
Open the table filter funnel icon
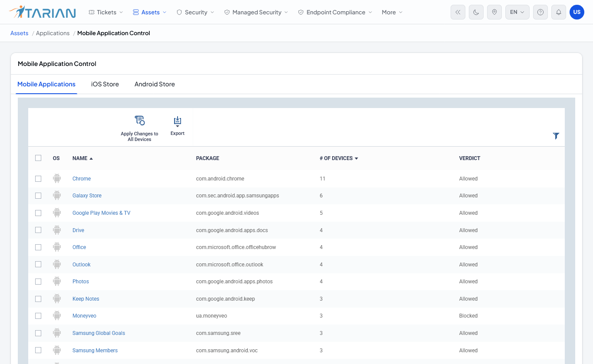pyautogui.click(x=556, y=136)
